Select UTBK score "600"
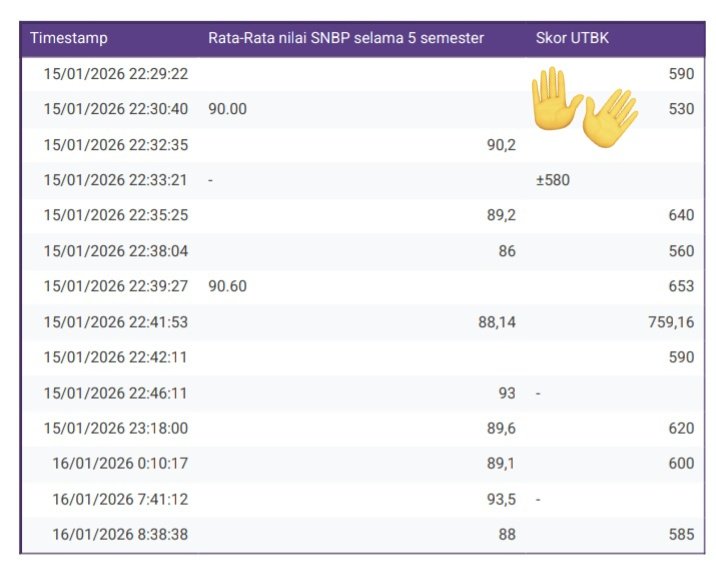This screenshot has height=579, width=716. pyautogui.click(x=682, y=463)
